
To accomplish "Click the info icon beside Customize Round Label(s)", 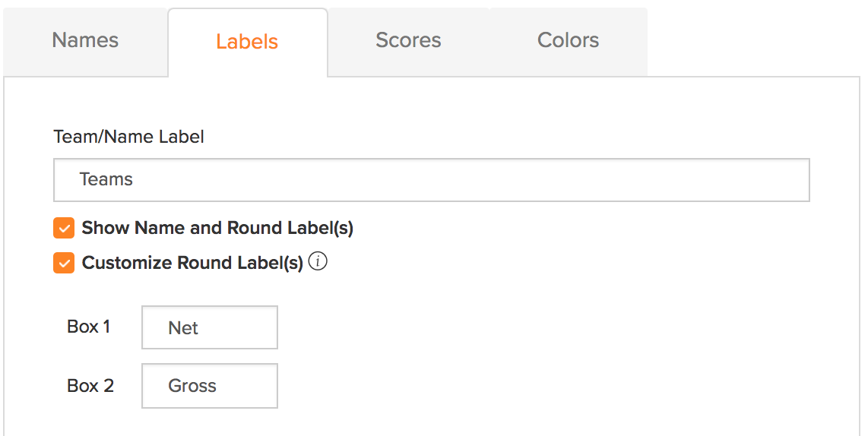I will point(318,261).
